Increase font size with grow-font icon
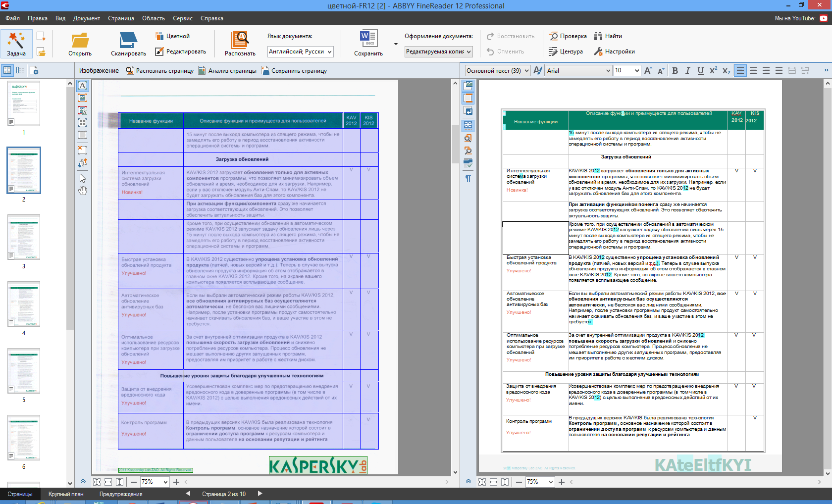This screenshot has width=832, height=504. click(x=648, y=70)
